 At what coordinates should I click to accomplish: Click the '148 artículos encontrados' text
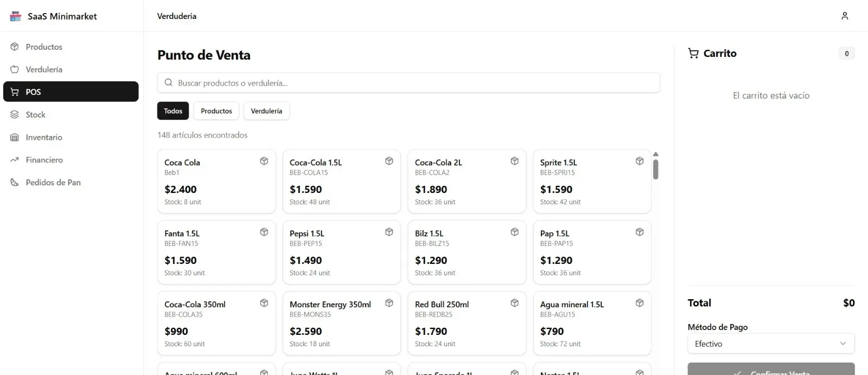202,135
